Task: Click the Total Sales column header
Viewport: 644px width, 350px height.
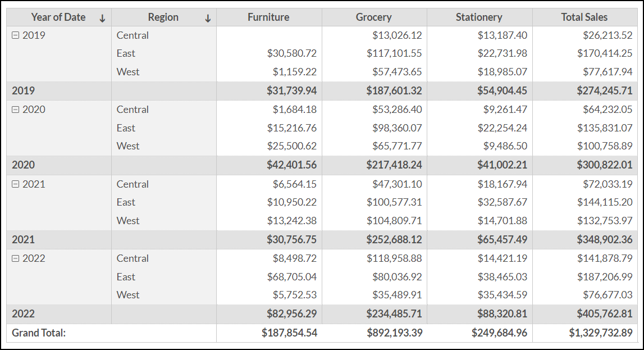Action: (584, 17)
